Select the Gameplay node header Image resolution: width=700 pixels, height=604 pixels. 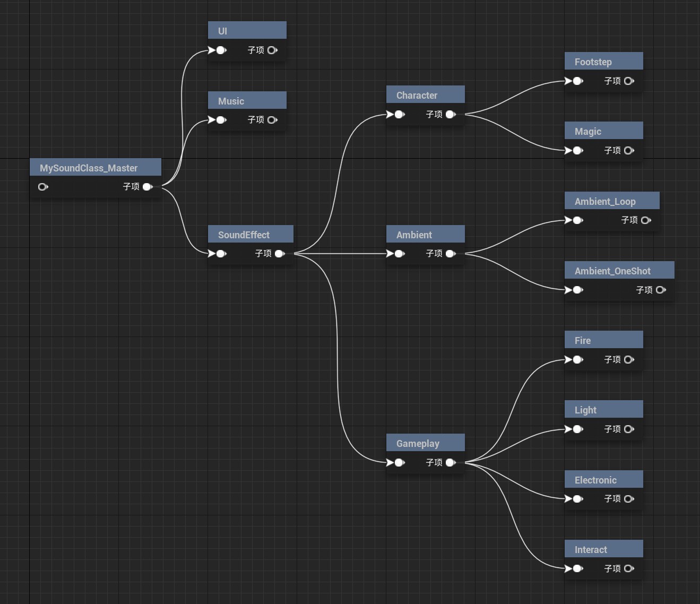pos(425,443)
